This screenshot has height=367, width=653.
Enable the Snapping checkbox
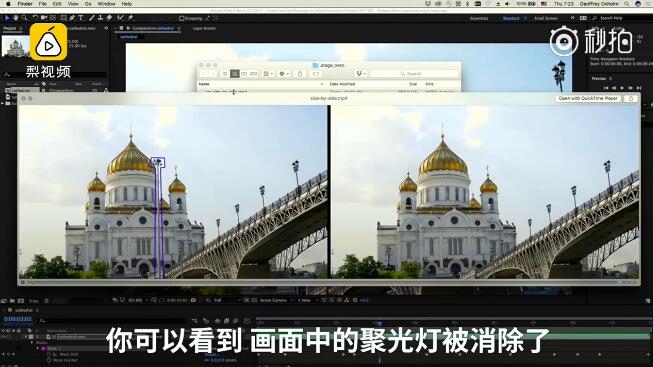182,18
